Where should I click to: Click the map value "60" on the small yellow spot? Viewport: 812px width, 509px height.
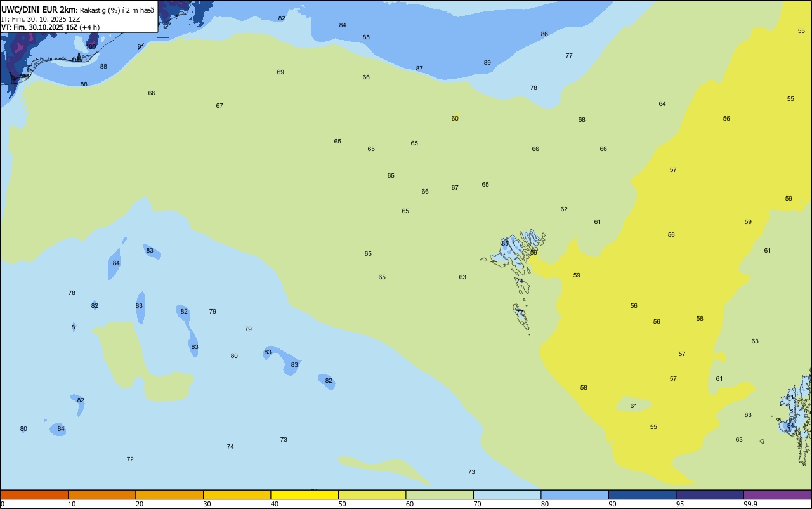click(x=455, y=119)
